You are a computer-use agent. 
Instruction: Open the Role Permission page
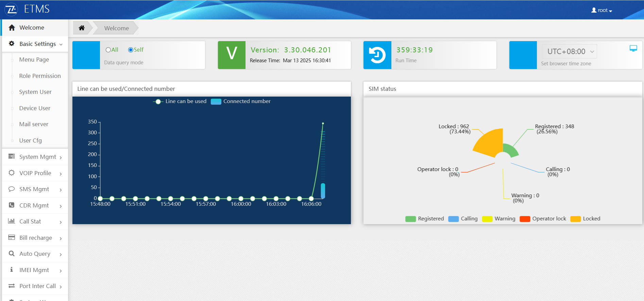[x=40, y=76]
